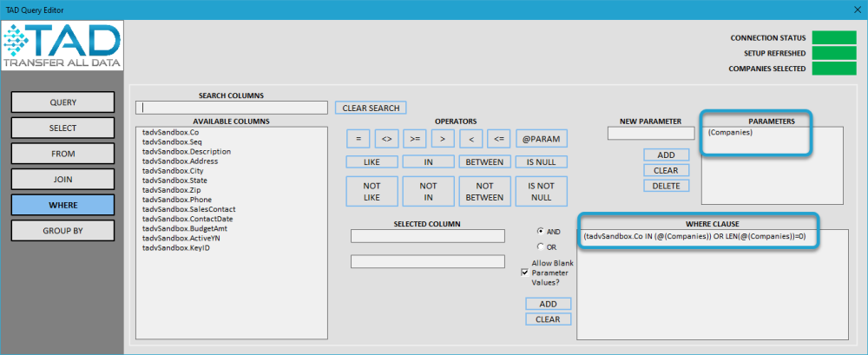This screenshot has height=355, width=868.
Task: Click the TAD Transfer All Data logo
Action: point(62,46)
